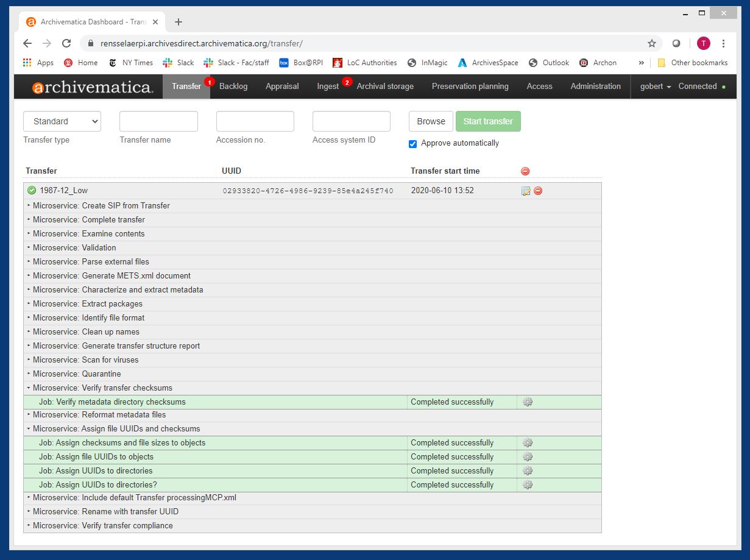Viewport: 750px width, 560px height.
Task: Open gear icon for Assign file UUIDs to objects
Action: tap(528, 457)
